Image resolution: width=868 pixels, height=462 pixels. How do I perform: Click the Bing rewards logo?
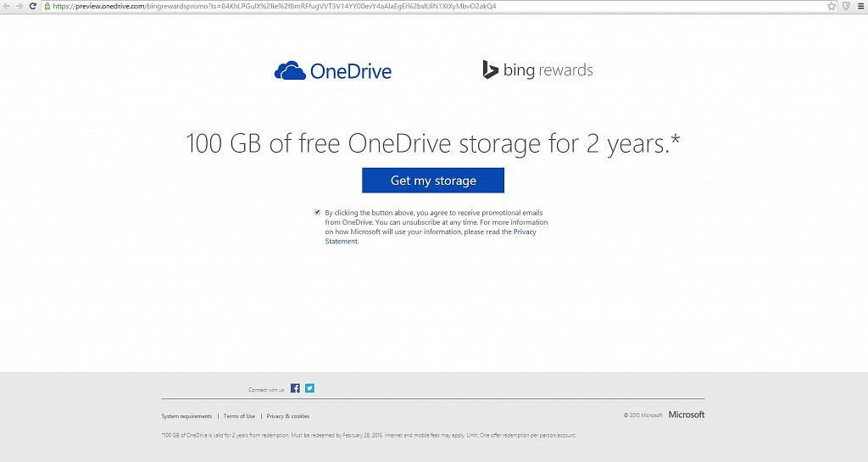[x=537, y=70]
